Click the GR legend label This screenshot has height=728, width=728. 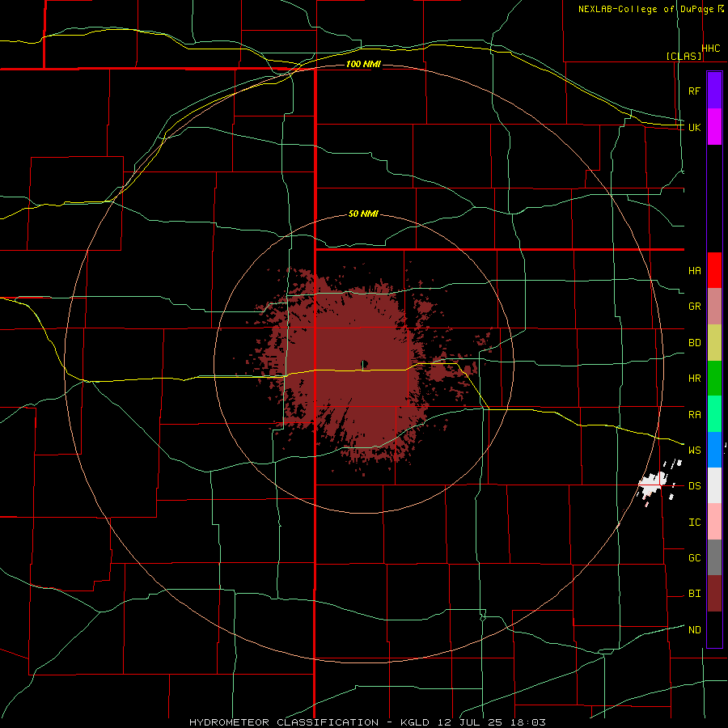pos(694,307)
